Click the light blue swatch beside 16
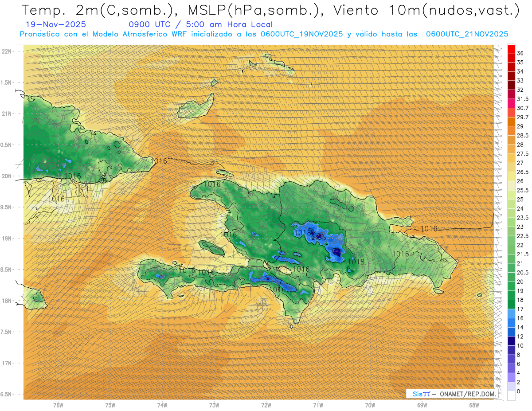 click(x=511, y=313)
